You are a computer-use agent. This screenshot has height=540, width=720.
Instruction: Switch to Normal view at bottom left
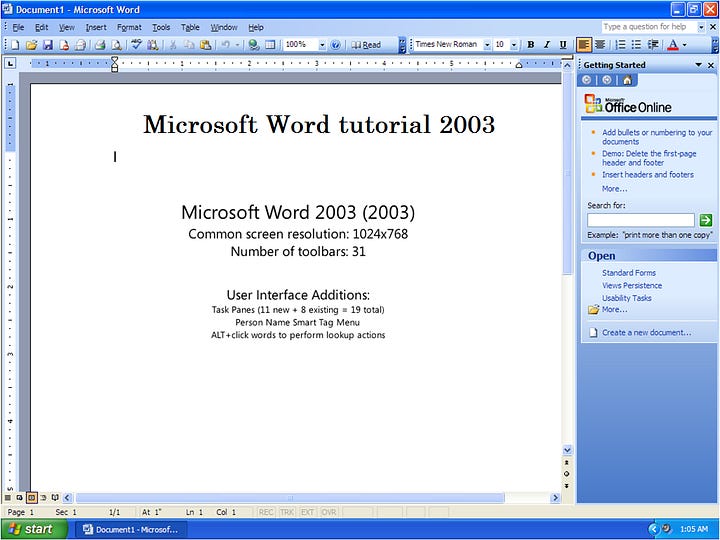[x=7, y=498]
